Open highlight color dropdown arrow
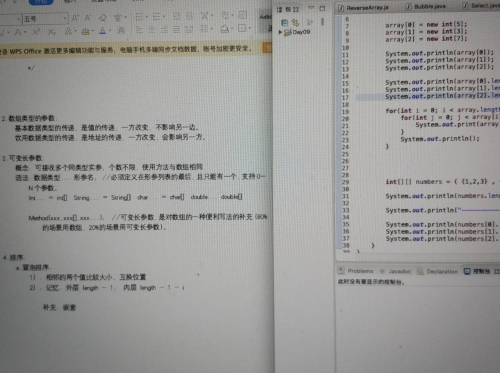 click(x=92, y=32)
